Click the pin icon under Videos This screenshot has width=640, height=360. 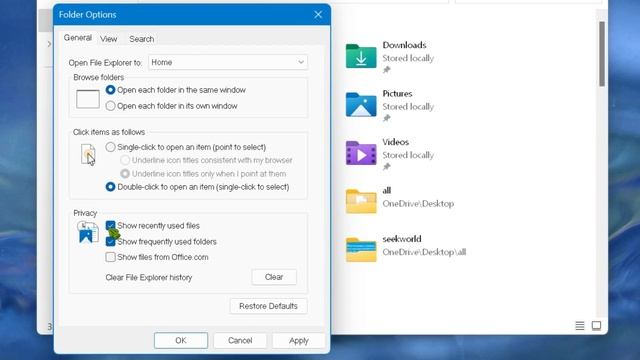tap(387, 167)
